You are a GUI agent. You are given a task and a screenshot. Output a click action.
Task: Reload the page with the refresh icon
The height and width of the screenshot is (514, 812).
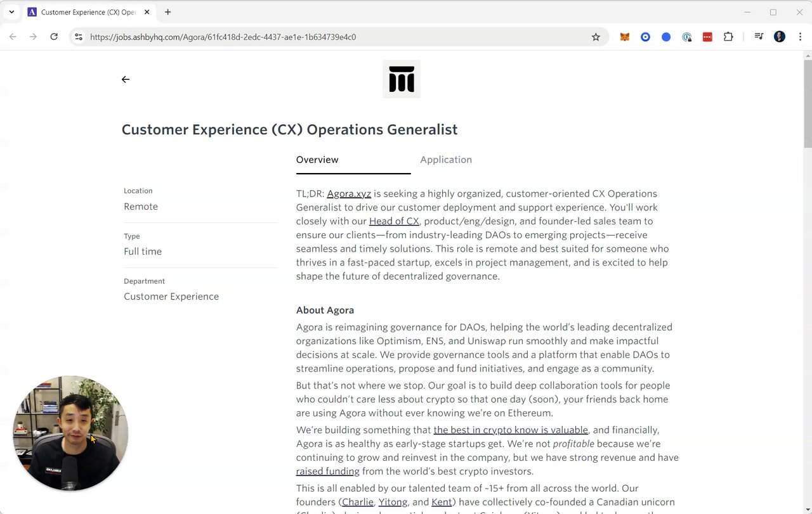click(x=54, y=37)
